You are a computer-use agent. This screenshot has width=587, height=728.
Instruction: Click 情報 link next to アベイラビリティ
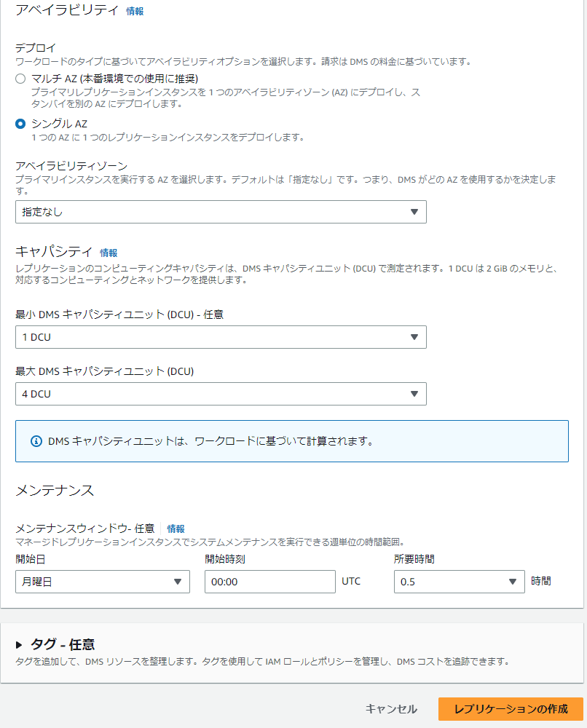pos(135,11)
